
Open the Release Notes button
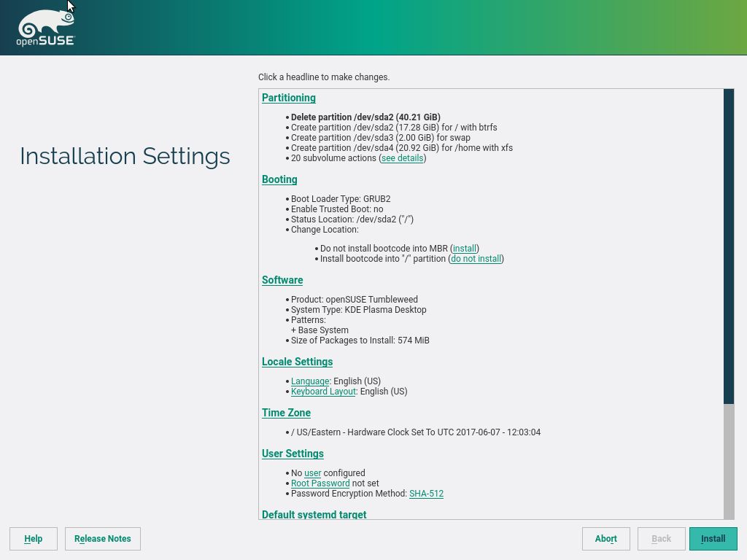(103, 539)
